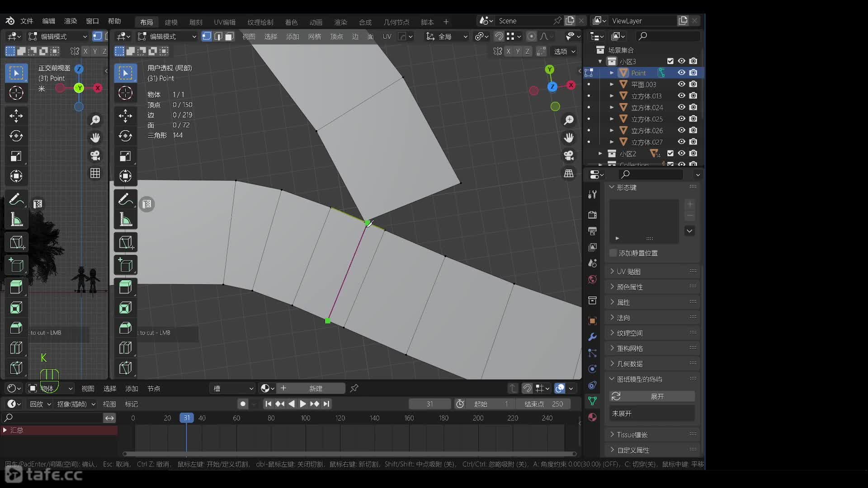The height and width of the screenshot is (488, 868).
Task: Expand the UV 贴图 panel
Action: (x=653, y=272)
